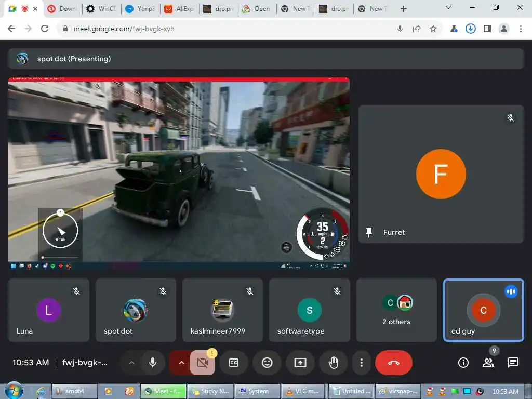Open Chrome three-dot menu
This screenshot has height=399, width=532.
click(521, 29)
